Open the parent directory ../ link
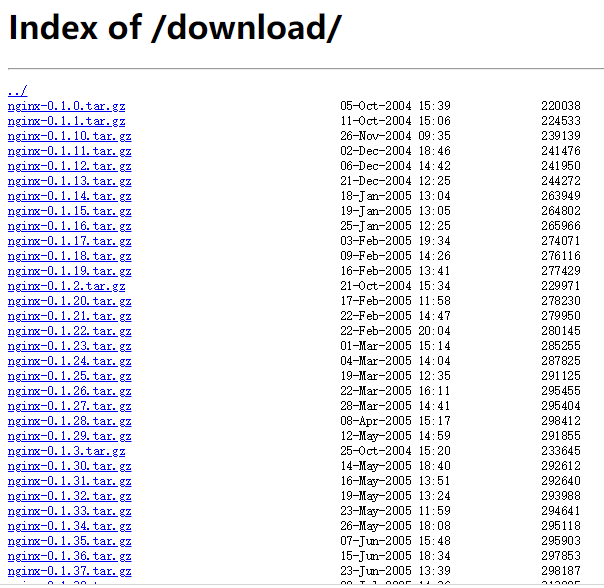This screenshot has height=588, width=604. pyautogui.click(x=18, y=91)
